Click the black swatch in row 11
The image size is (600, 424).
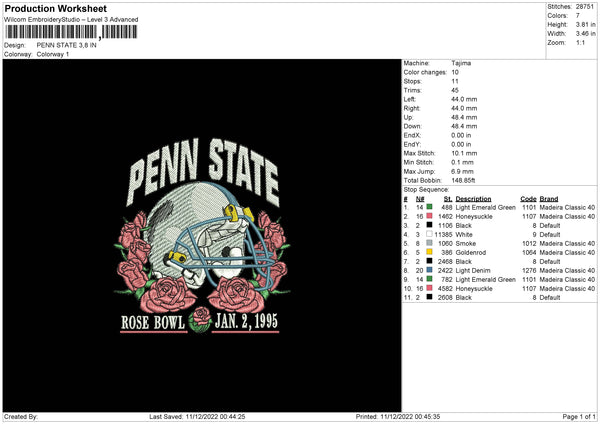click(429, 297)
